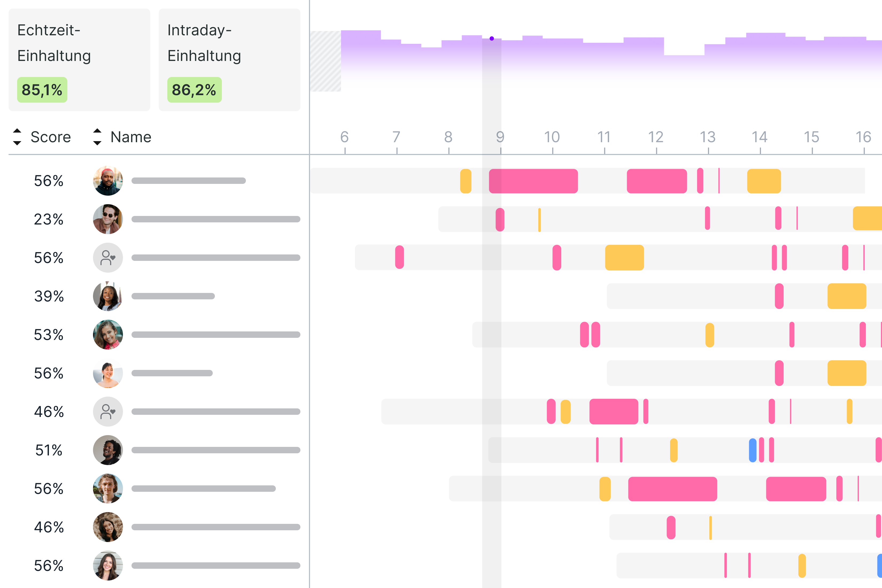The width and height of the screenshot is (882, 588).
Task: Select avatar of man with red cap
Action: point(108,181)
